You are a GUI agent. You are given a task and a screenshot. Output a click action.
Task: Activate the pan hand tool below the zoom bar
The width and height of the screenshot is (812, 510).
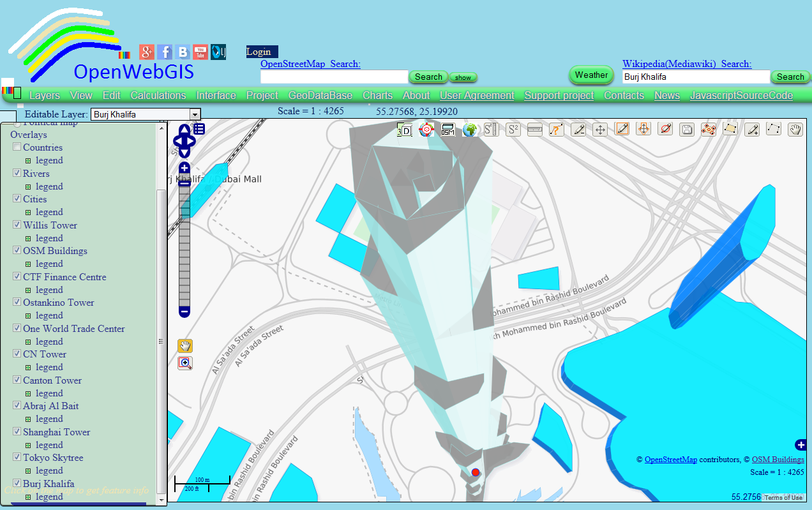pyautogui.click(x=184, y=345)
